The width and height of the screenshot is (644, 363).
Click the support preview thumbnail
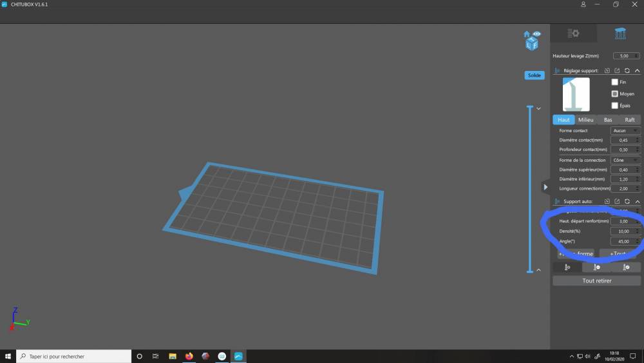coord(576,94)
